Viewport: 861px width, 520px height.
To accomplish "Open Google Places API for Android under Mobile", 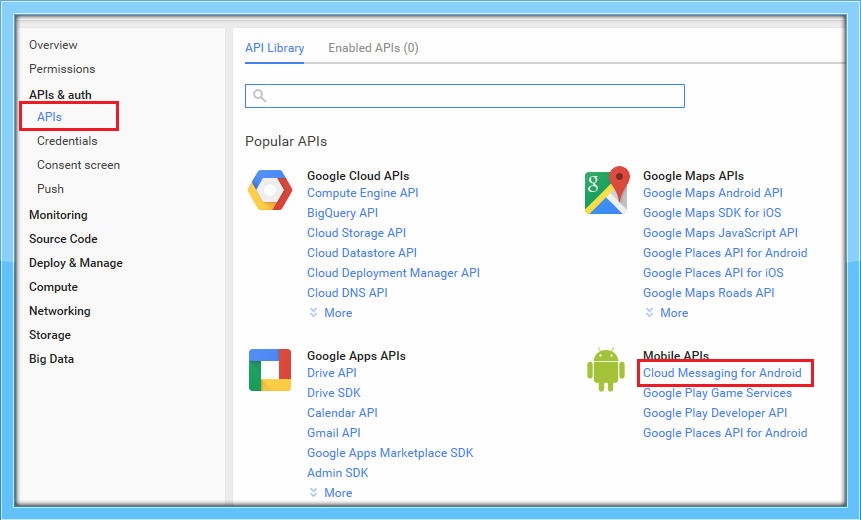I will click(x=725, y=433).
